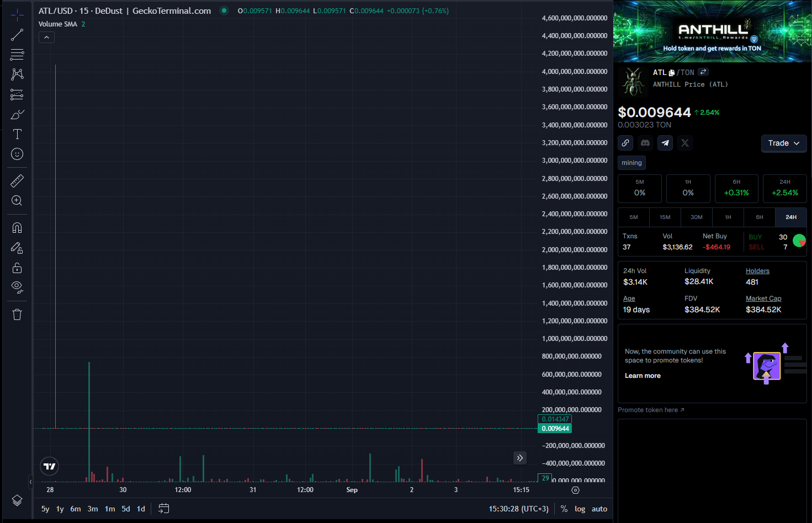The image size is (812, 523).
Task: Open the Holders link
Action: pyautogui.click(x=757, y=271)
